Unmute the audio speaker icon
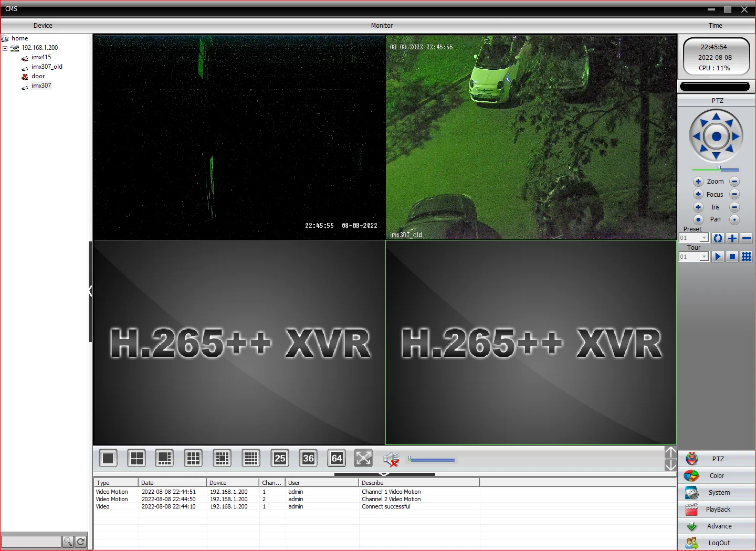 391,460
